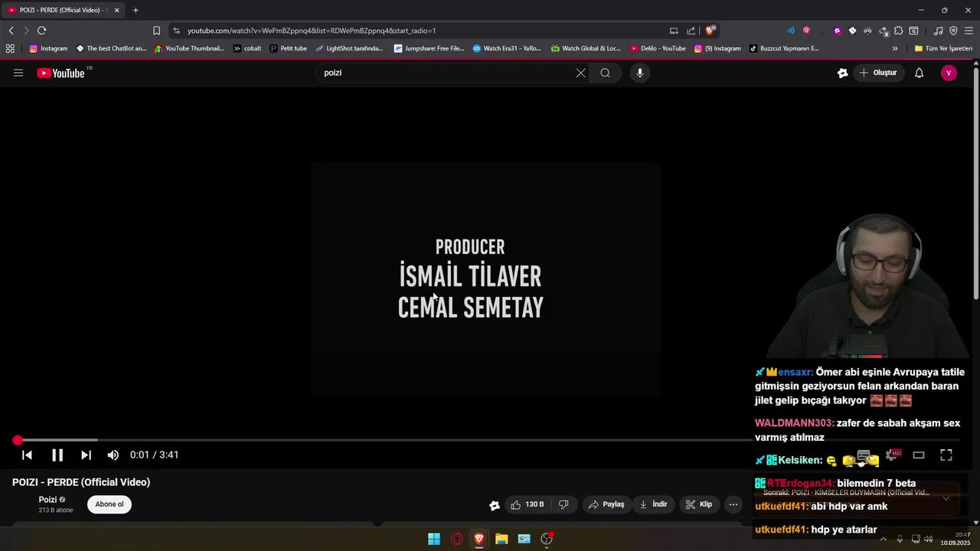Open The best ChatBot bookmark
Image resolution: width=980 pixels, height=551 pixels.
coord(111,48)
